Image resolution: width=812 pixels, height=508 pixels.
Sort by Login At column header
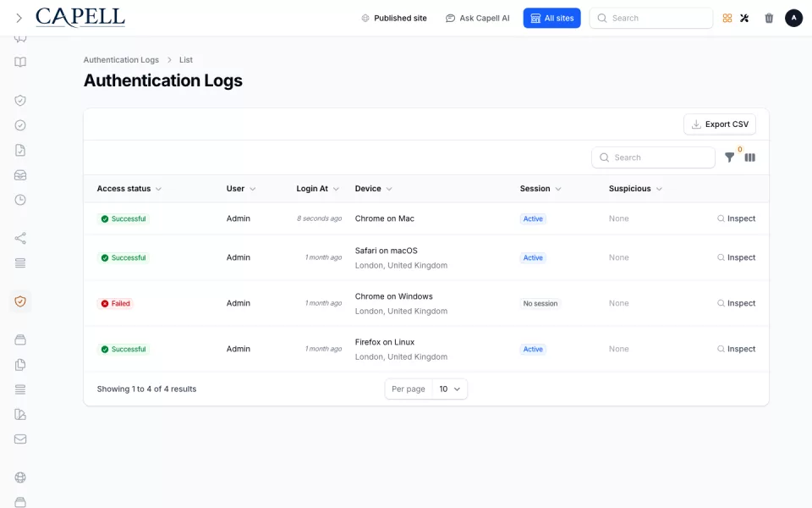pos(317,189)
